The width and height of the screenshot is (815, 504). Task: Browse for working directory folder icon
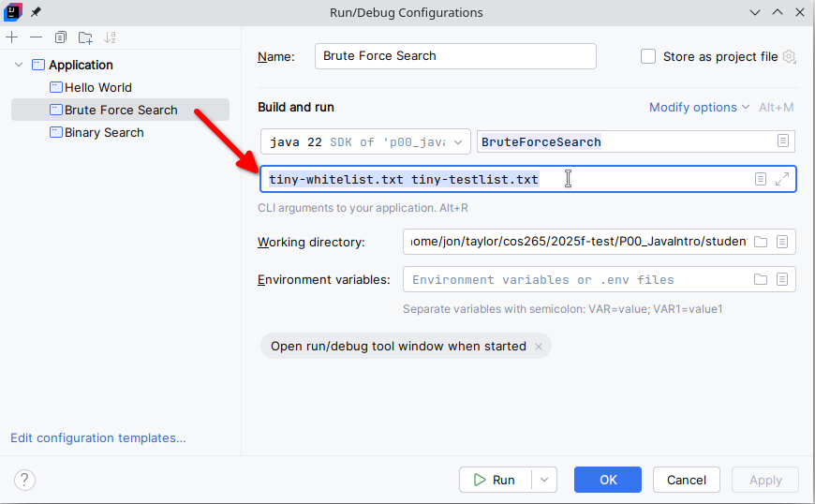(x=761, y=242)
